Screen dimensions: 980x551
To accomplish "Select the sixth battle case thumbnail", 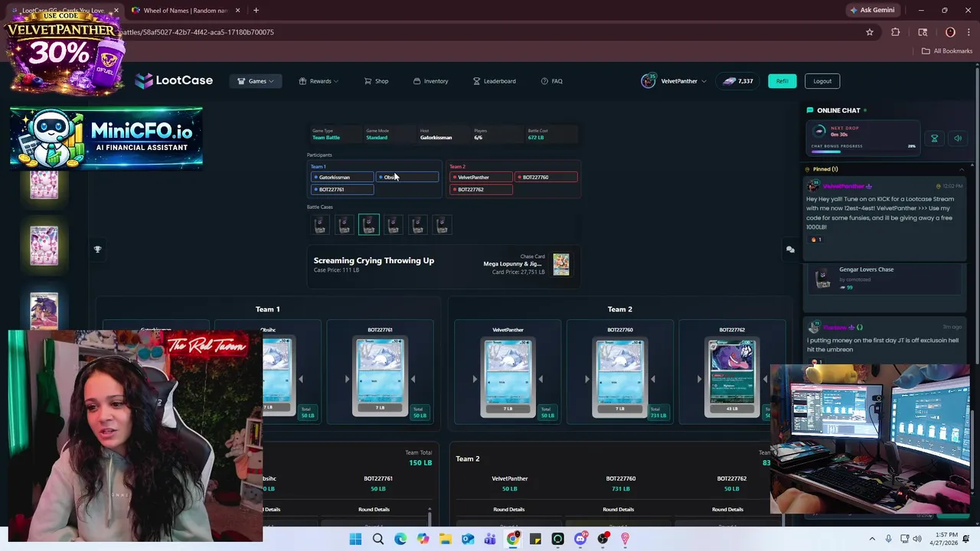I will coord(443,224).
